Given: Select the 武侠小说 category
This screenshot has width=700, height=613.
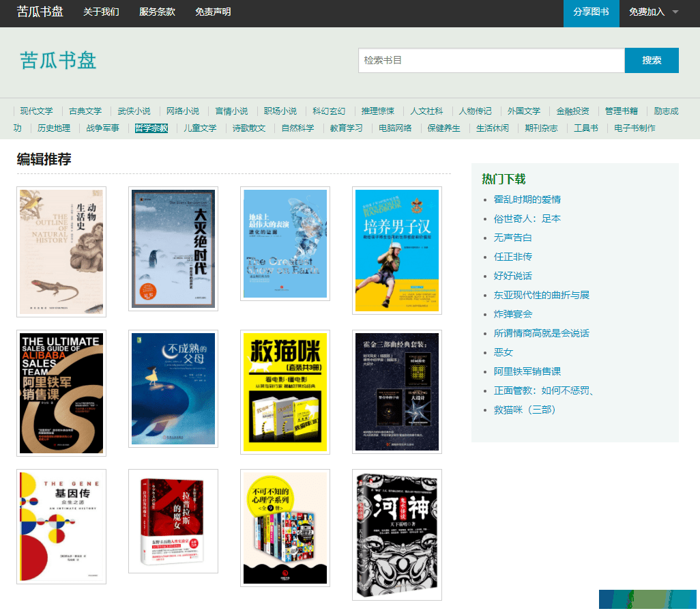Looking at the screenshot, I should coord(134,111).
